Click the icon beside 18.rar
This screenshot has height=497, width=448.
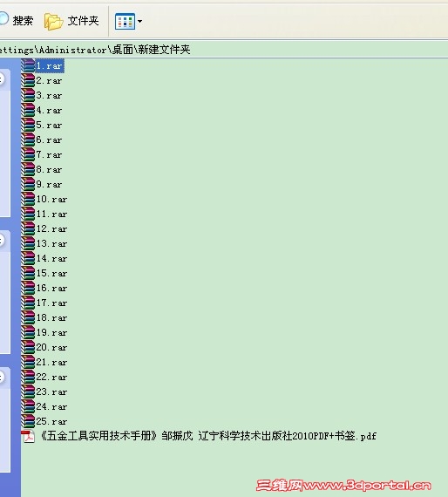[x=28, y=317]
